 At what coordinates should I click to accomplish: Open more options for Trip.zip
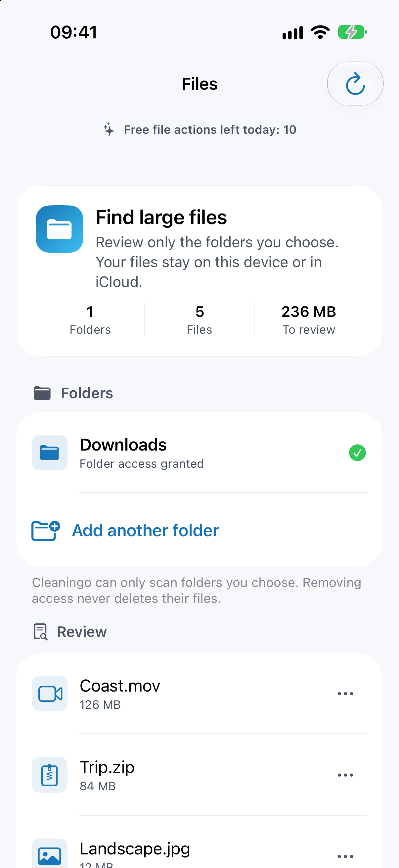(345, 775)
